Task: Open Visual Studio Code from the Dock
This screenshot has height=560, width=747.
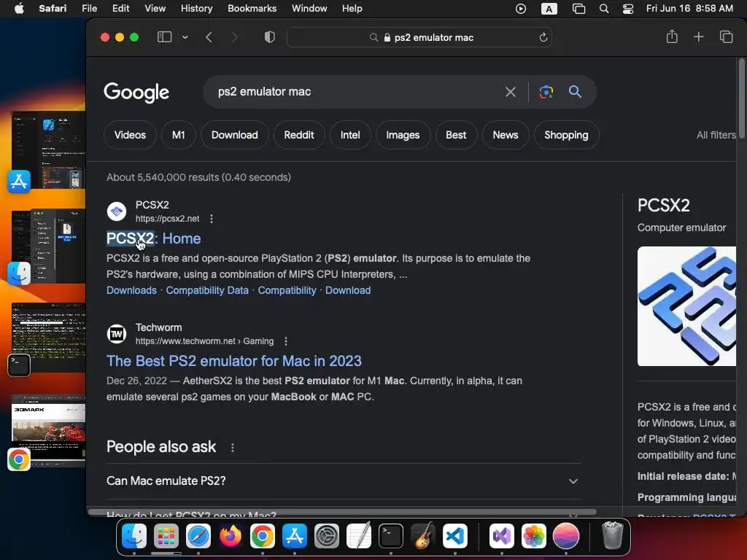Action: (455, 536)
